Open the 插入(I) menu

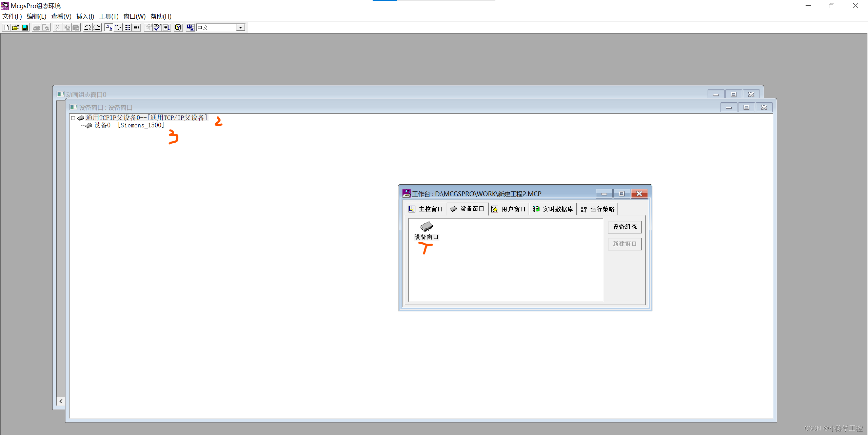(x=85, y=16)
